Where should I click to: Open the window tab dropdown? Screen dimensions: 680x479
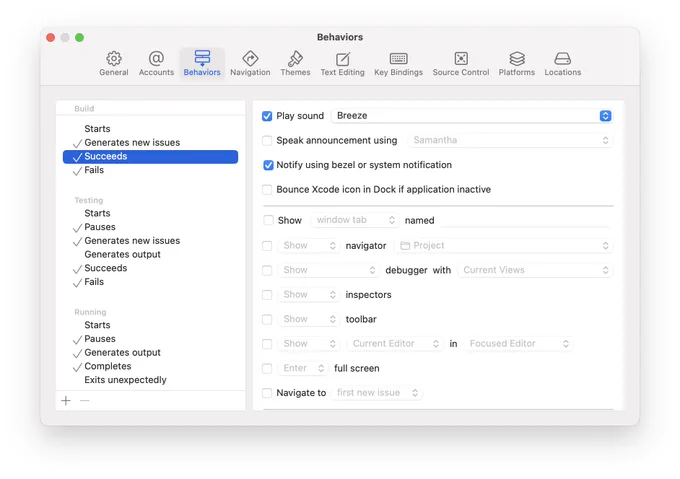click(354, 220)
